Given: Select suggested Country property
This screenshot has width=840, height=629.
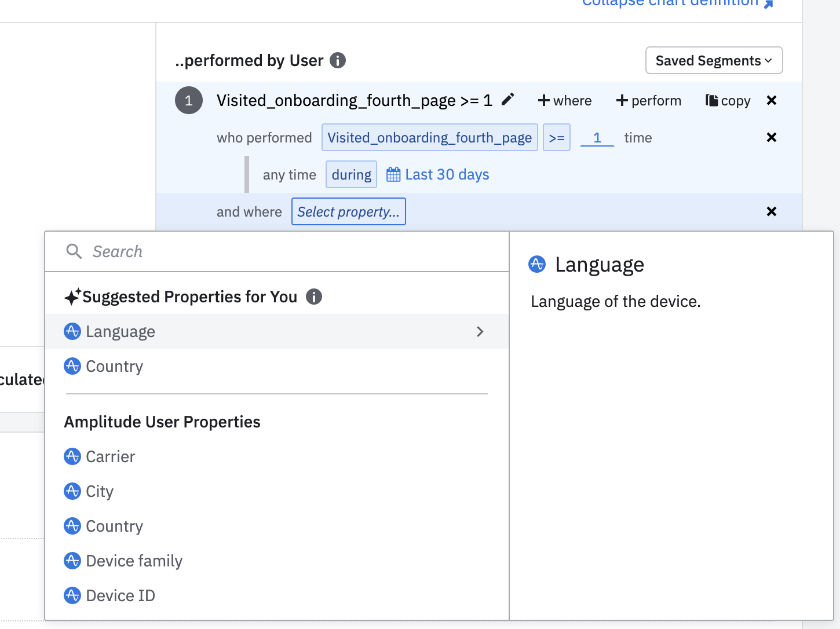Looking at the screenshot, I should pyautogui.click(x=277, y=366).
